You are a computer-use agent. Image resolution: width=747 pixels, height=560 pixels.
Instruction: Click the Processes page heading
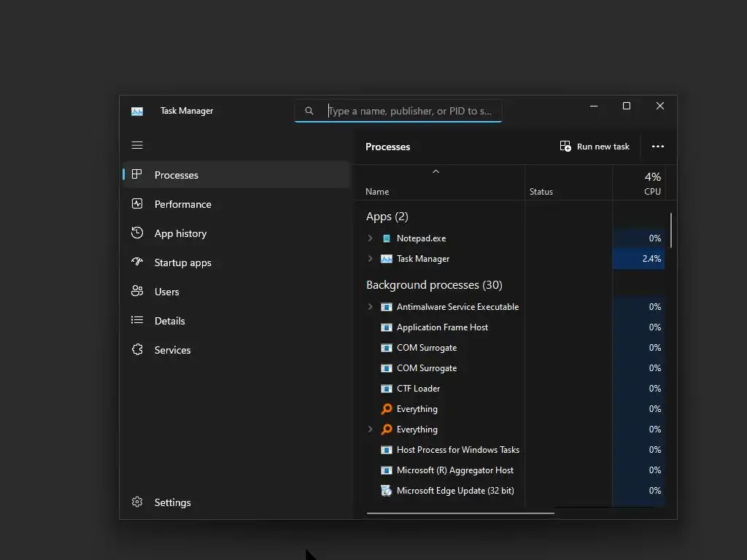(x=387, y=147)
